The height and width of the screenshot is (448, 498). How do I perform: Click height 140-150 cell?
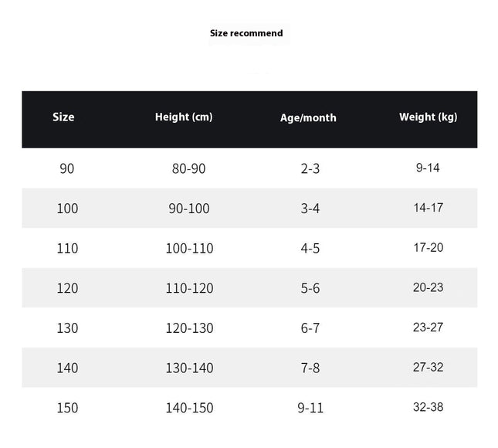click(190, 408)
